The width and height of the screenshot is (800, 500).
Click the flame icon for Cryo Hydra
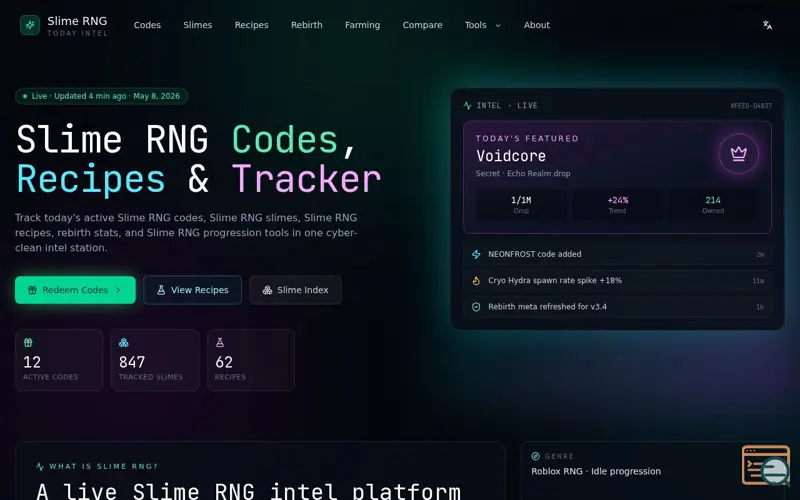coord(476,281)
